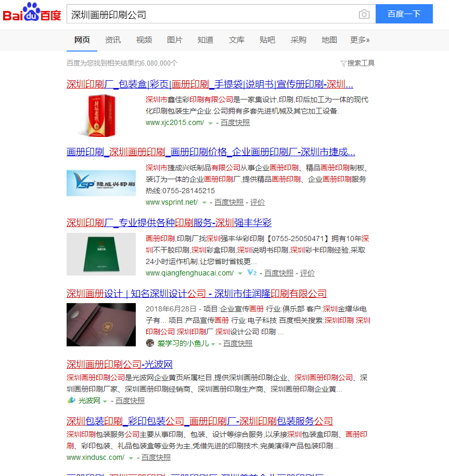449x476 pixels.
Task: Open 百度快照 for 光波网 result
Action: [130, 400]
